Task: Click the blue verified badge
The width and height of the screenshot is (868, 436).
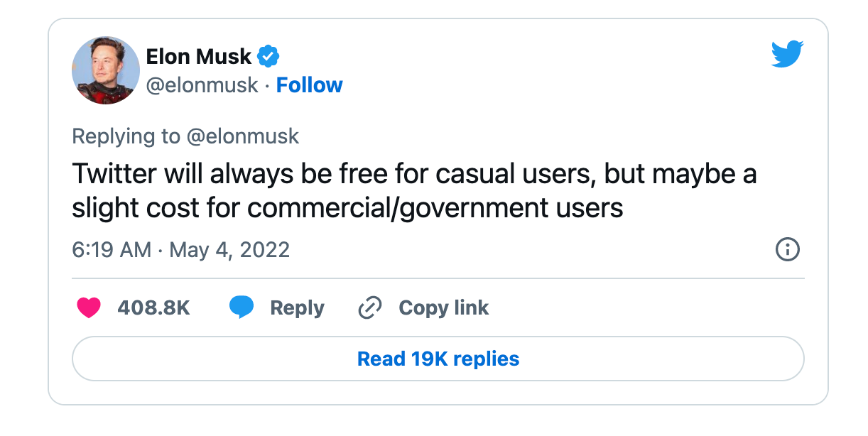Action: pos(268,55)
